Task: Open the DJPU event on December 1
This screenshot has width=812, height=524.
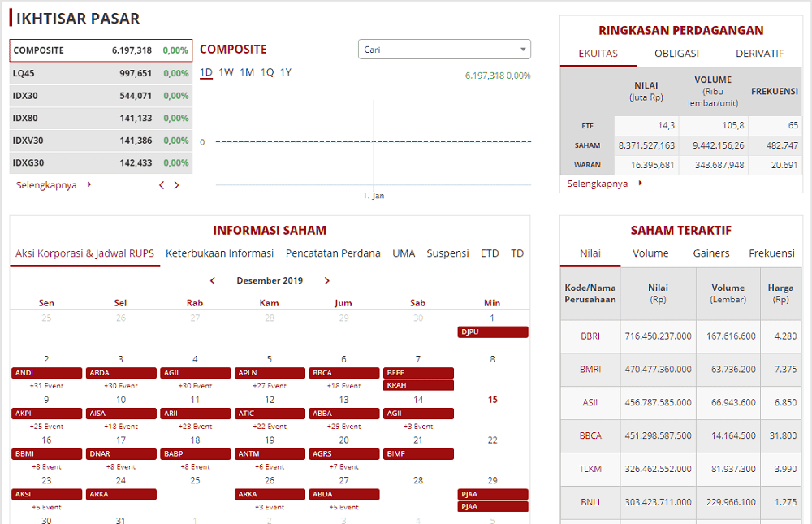Action: [493, 331]
